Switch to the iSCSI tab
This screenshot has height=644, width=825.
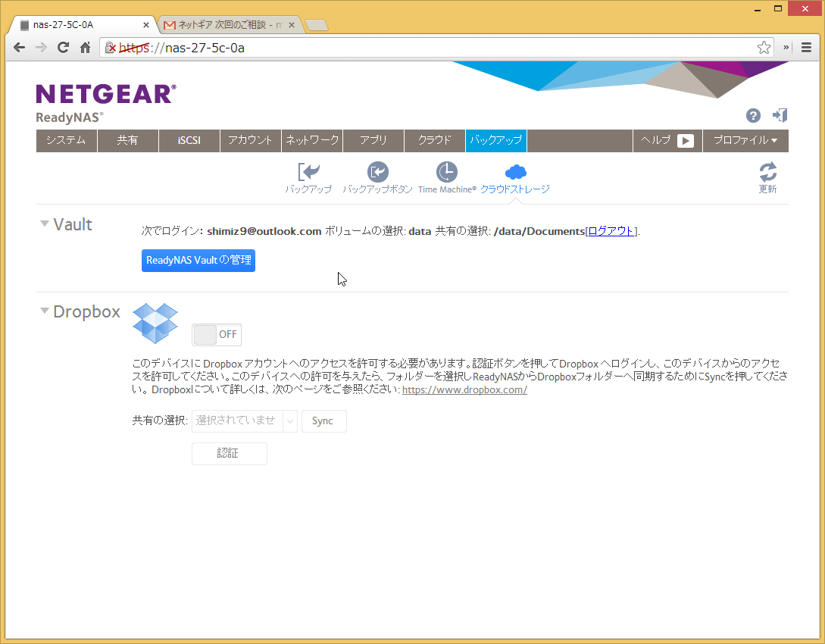click(x=189, y=140)
